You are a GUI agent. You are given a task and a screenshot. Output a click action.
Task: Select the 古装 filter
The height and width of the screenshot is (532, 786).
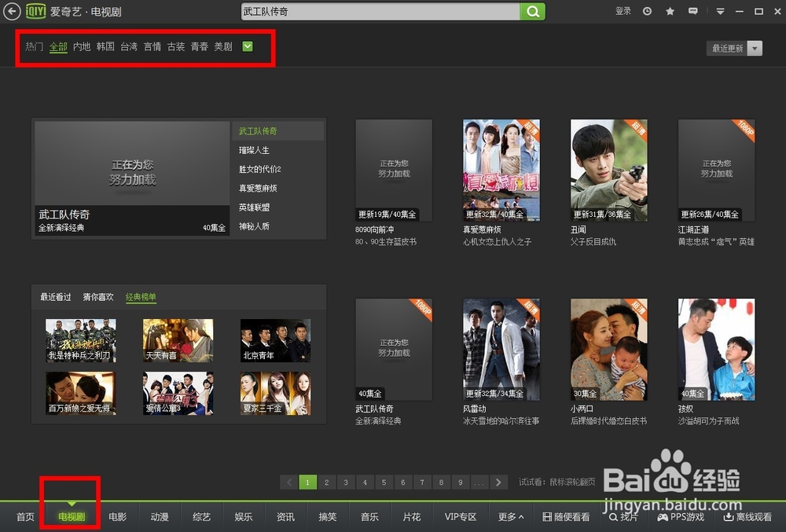tap(176, 46)
